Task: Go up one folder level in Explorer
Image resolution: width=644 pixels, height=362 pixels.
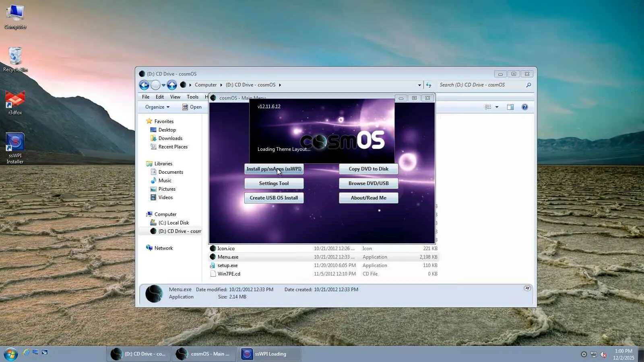Action: point(172,85)
